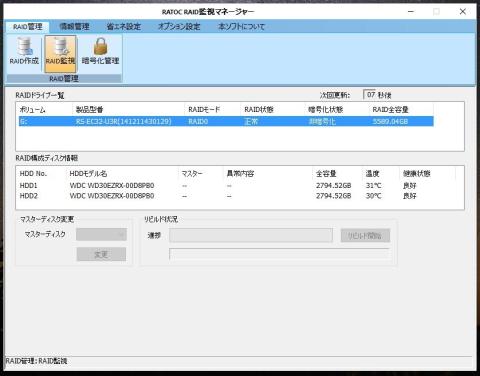480x376 pixels.
Task: Click the RAID全容量 column header
Action: point(390,110)
